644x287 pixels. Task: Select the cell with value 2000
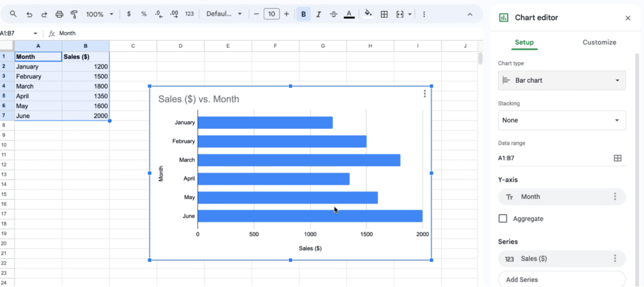[86, 116]
